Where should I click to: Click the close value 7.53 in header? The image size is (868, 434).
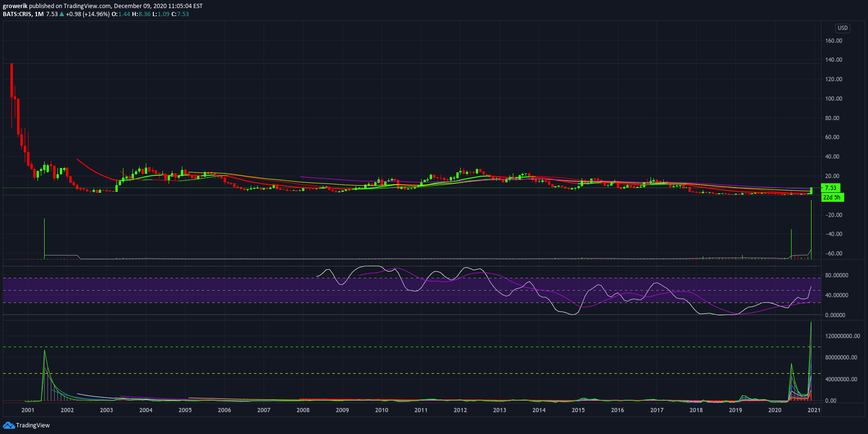pyautogui.click(x=183, y=14)
